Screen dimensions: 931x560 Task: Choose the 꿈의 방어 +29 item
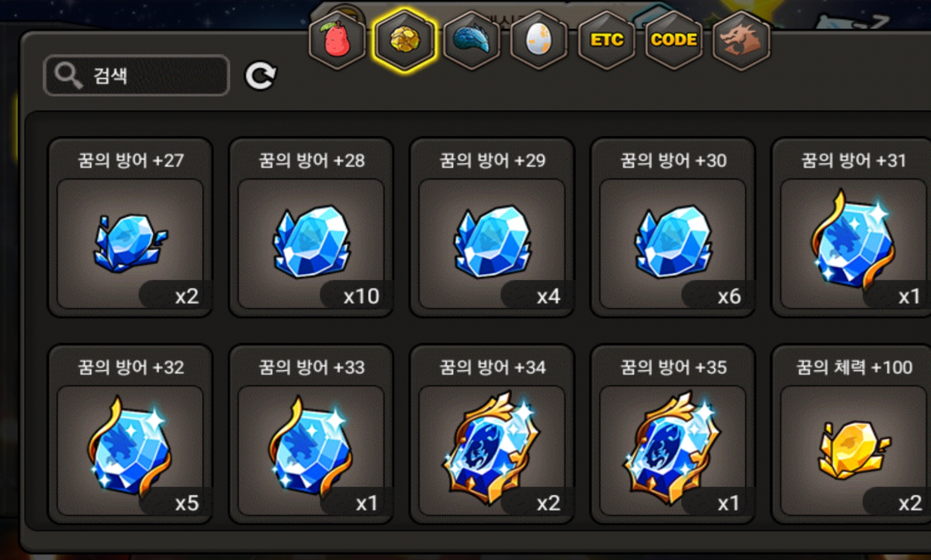(492, 227)
